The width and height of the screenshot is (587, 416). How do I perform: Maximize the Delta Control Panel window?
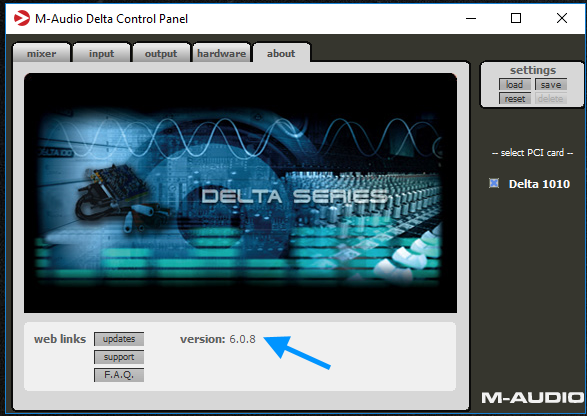click(516, 18)
